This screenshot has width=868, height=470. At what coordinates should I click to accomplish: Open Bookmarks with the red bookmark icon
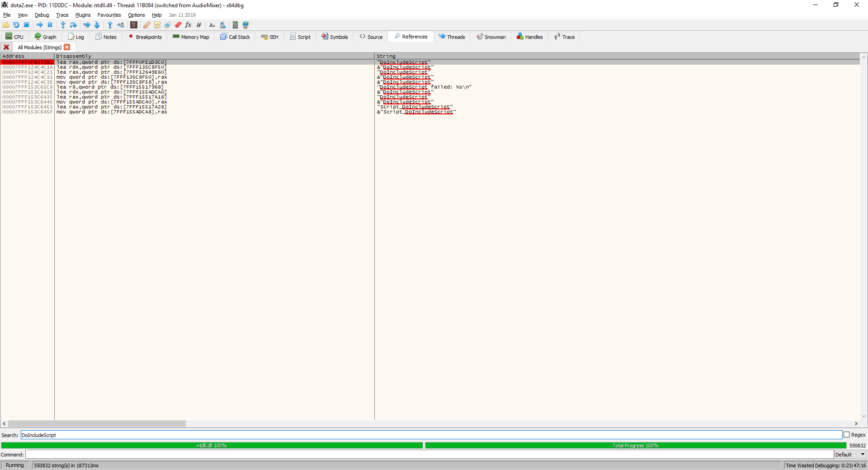pos(178,25)
